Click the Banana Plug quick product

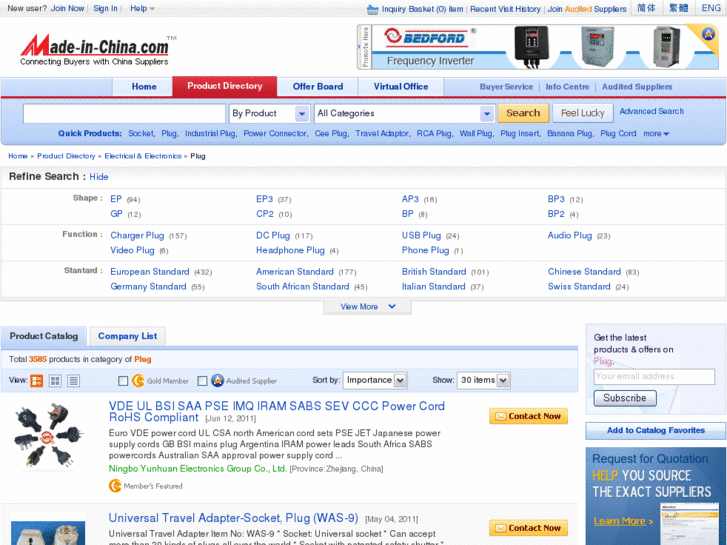[x=570, y=134]
